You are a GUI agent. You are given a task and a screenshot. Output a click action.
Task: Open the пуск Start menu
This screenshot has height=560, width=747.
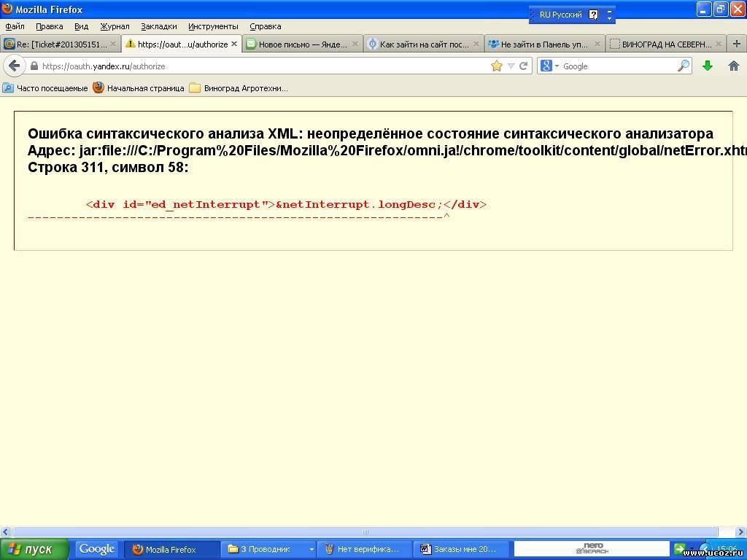tap(34, 549)
